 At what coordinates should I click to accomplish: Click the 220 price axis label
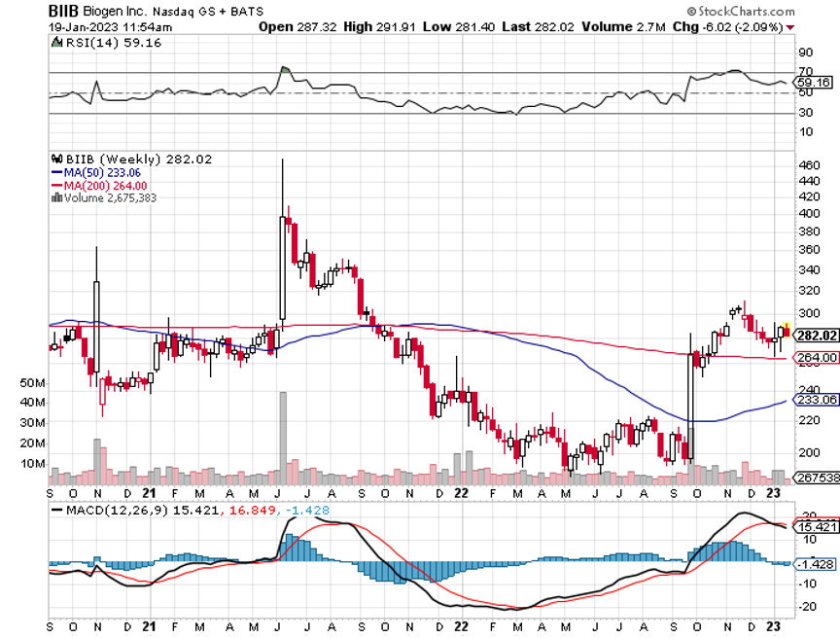coord(809,420)
